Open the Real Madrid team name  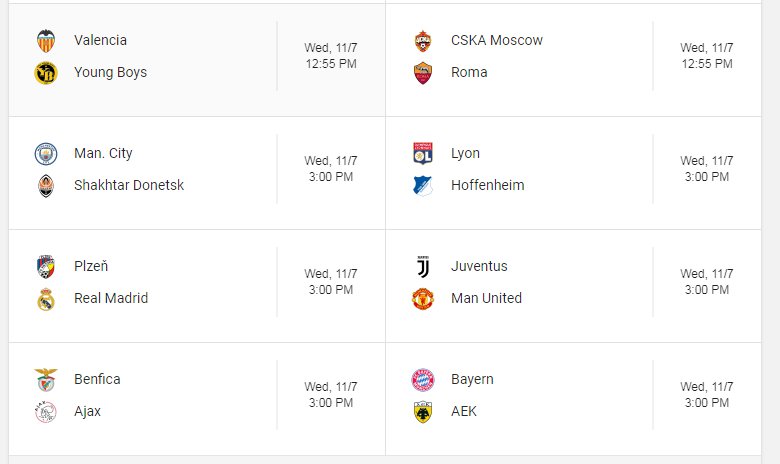(111, 298)
